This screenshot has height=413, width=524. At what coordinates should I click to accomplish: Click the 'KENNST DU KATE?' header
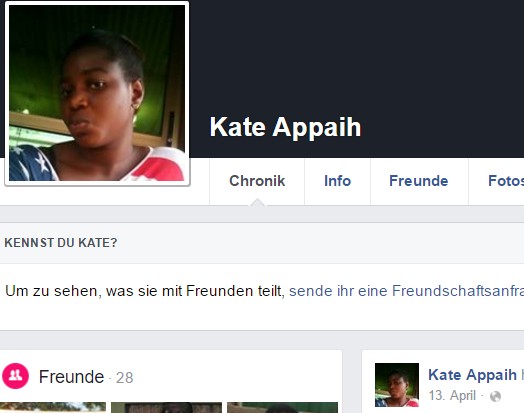(61, 243)
